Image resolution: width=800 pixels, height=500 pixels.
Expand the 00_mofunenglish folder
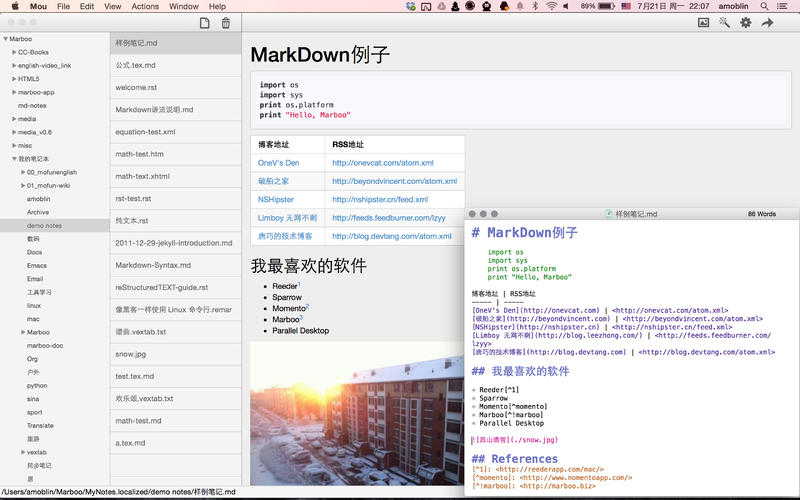coord(23,172)
